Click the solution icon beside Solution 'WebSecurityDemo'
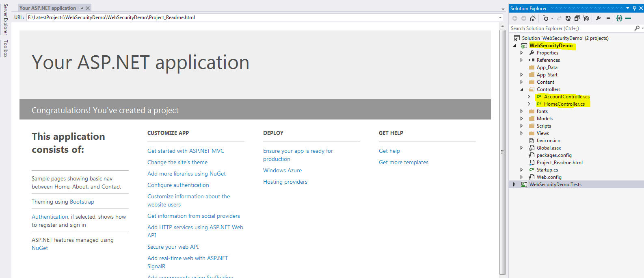Viewport: 644px width, 278px height. pyautogui.click(x=517, y=38)
